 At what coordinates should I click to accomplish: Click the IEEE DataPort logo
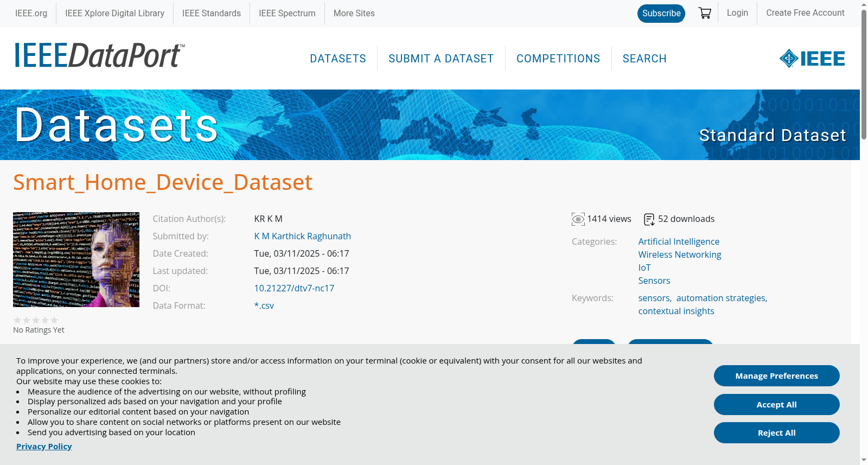[99, 56]
